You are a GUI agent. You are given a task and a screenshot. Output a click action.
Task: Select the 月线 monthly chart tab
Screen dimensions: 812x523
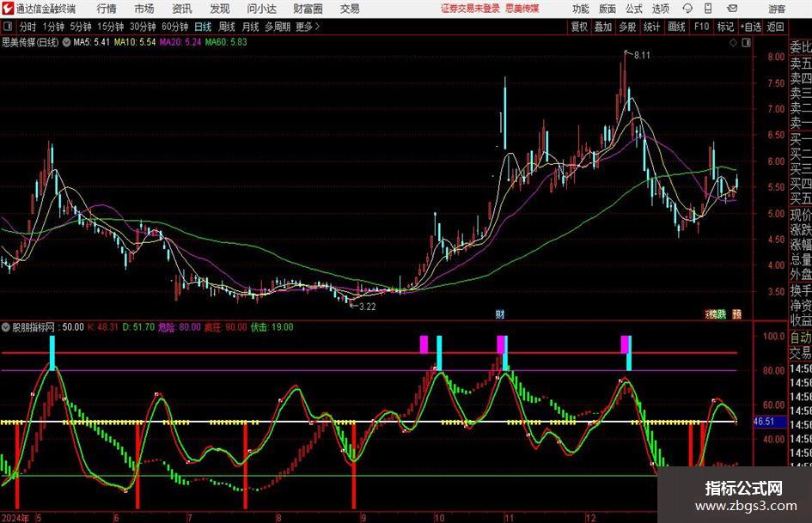[x=251, y=27]
